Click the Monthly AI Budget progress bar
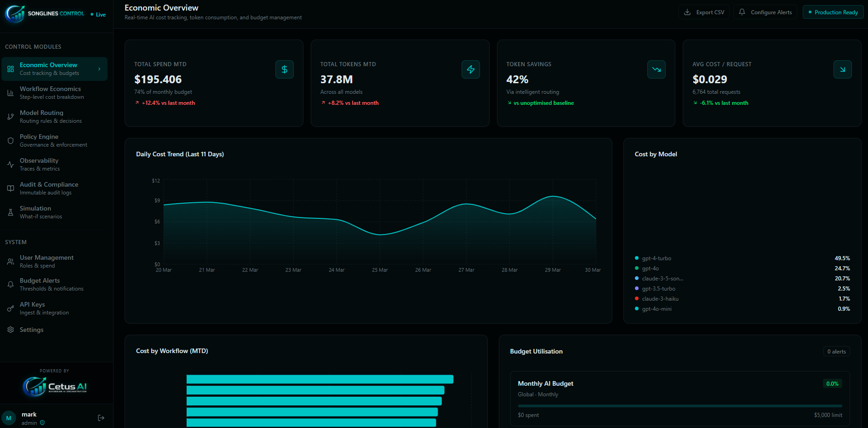 [680, 406]
